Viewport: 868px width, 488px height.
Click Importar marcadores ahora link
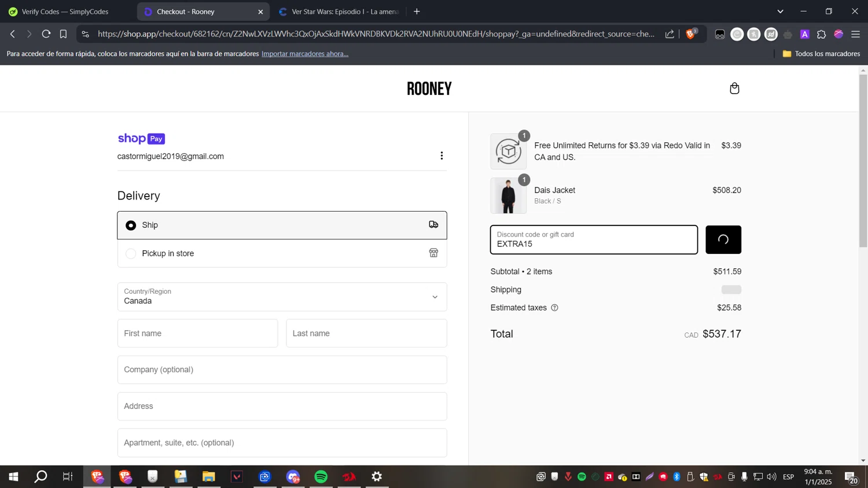tap(305, 54)
